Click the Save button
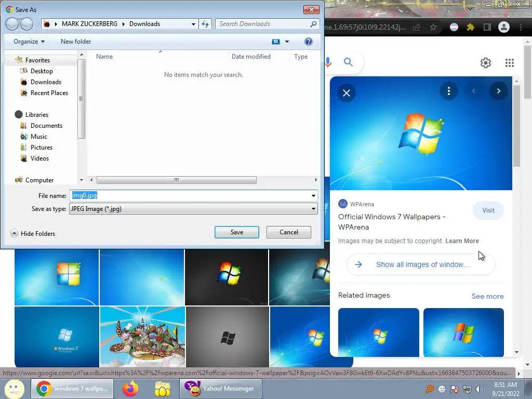Image resolution: width=532 pixels, height=399 pixels. [237, 232]
